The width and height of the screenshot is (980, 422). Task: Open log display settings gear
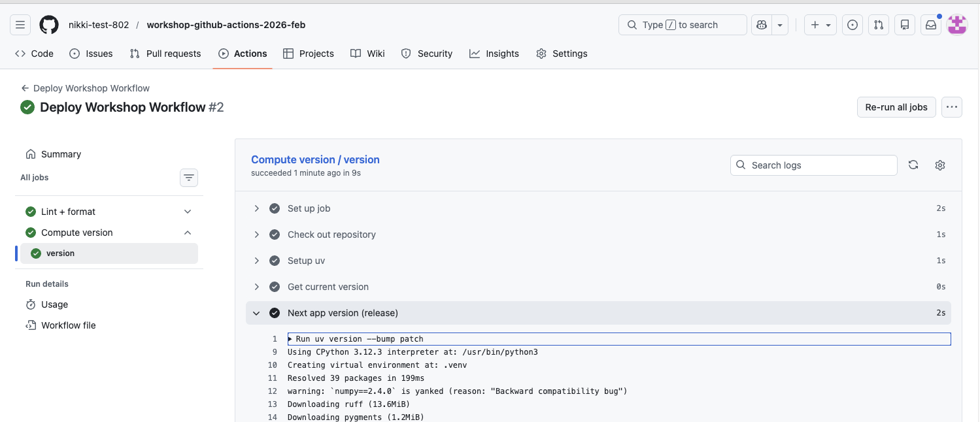click(x=939, y=165)
